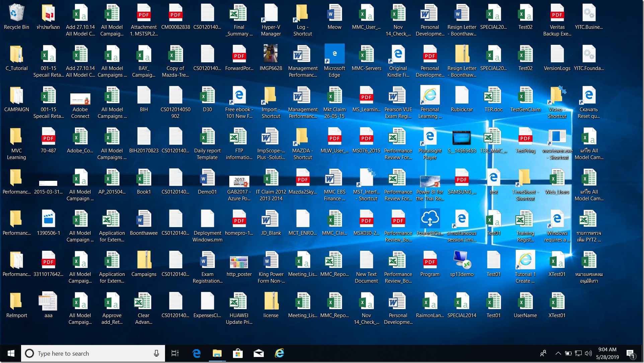Select the Pluralsight Player shortcut
The height and width of the screenshot is (363, 644).
[430, 143]
